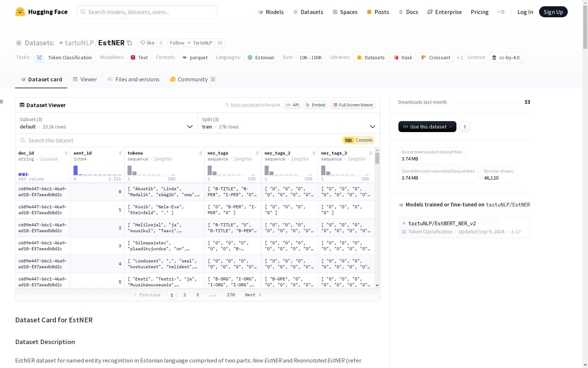This screenshot has width=588, height=368.
Task: Go to page 2 of the table
Action: (x=184, y=295)
